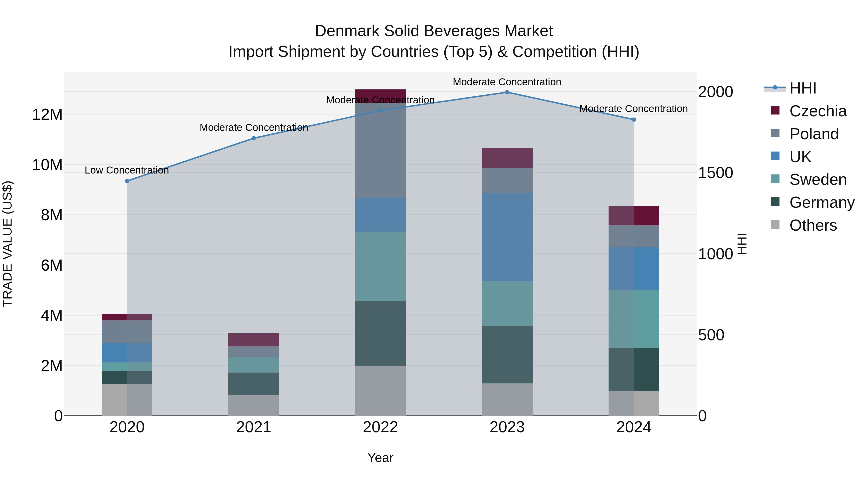
Task: Click the Poland segment of 2023 bar
Action: tap(507, 180)
